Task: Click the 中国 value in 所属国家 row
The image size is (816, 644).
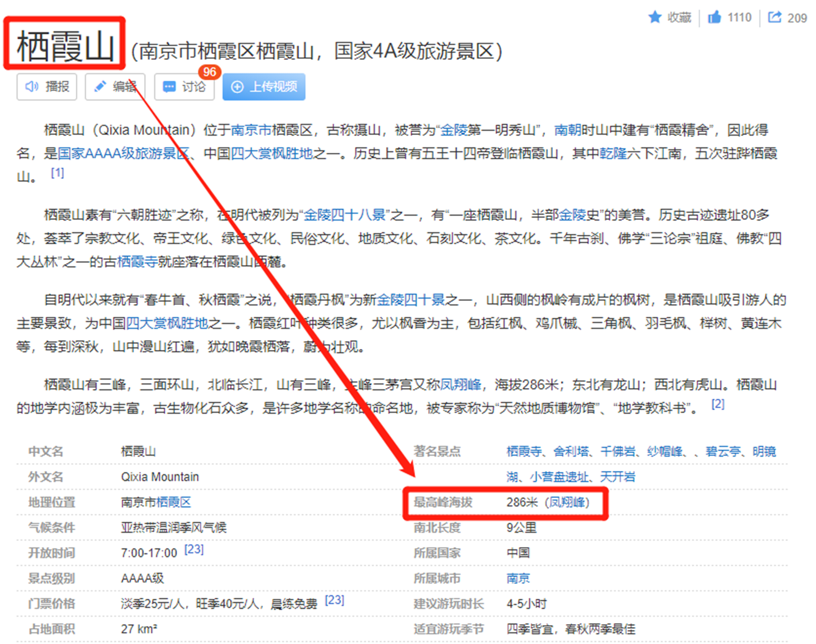Action: [x=518, y=553]
